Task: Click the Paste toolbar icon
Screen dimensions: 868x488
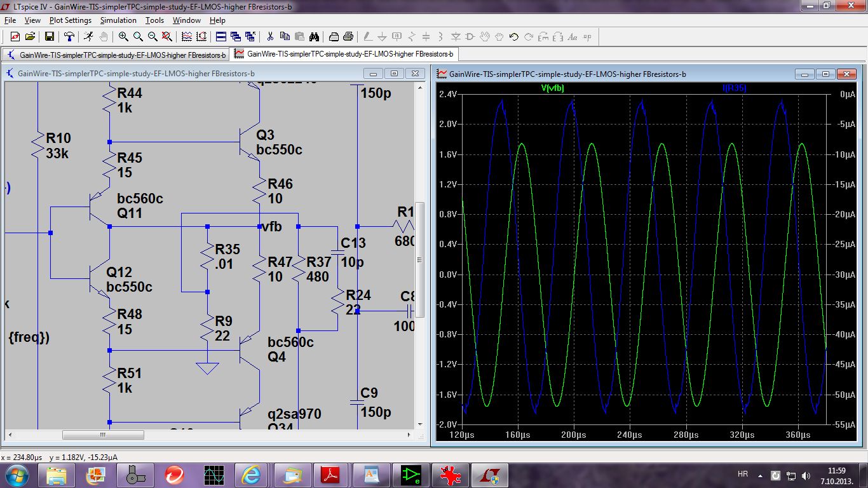Action: click(299, 37)
